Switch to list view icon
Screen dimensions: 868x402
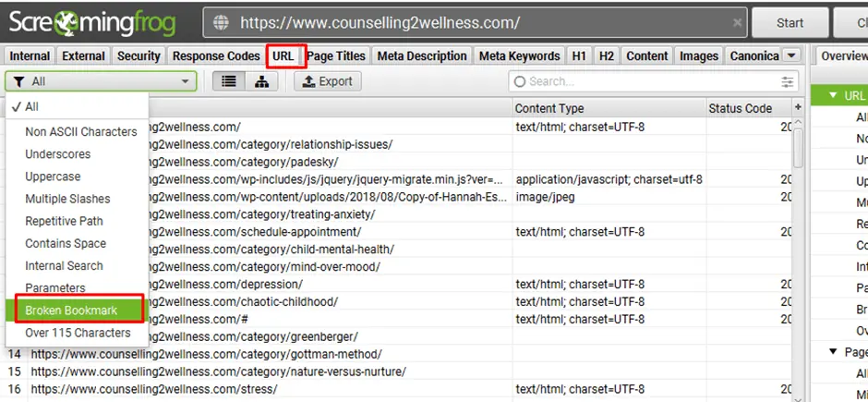[229, 81]
